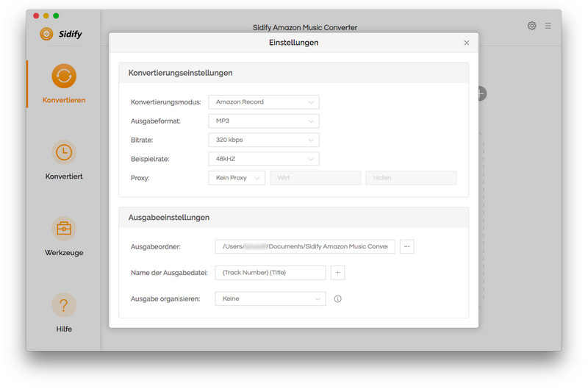Expand the Konvertierungsmodus dropdown
The image size is (588, 389).
(264, 102)
